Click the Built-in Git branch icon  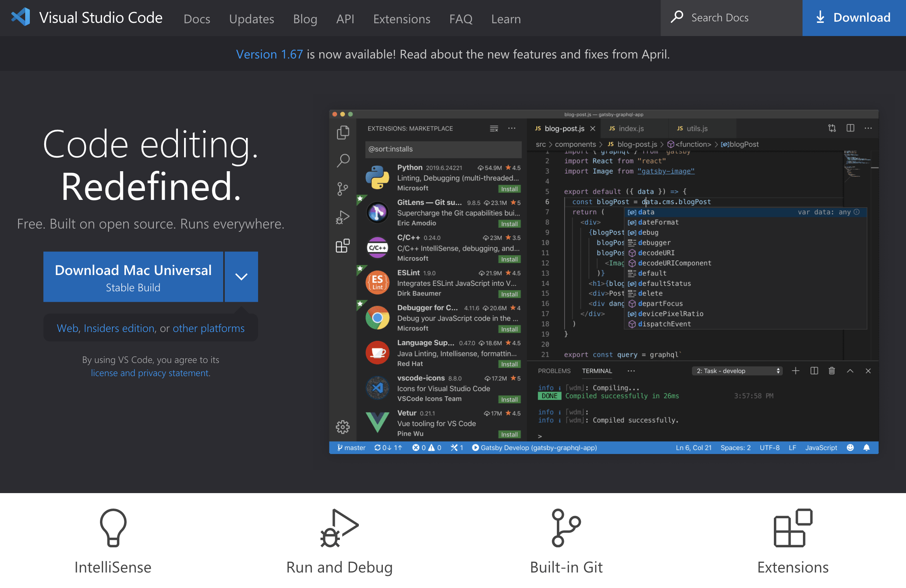tap(566, 528)
